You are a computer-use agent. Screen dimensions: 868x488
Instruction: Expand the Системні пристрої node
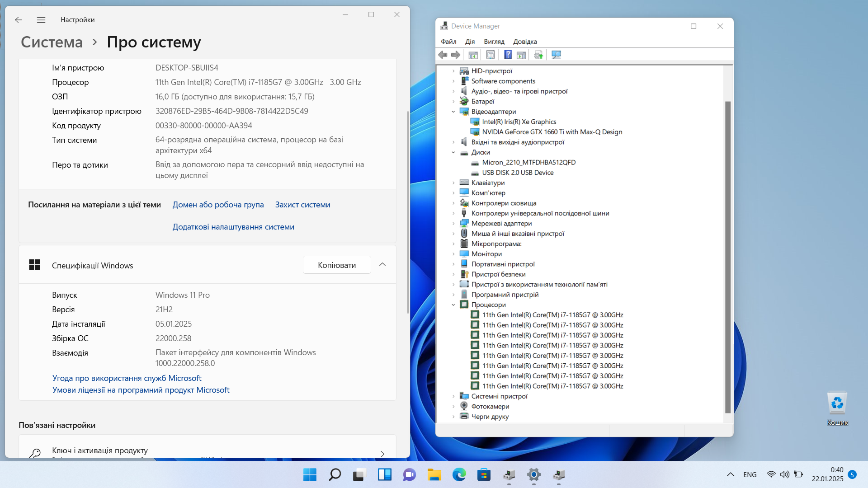pos(453,396)
